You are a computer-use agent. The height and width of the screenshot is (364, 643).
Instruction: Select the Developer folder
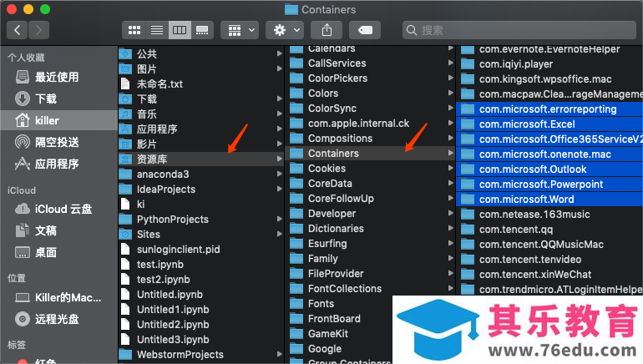point(372,214)
